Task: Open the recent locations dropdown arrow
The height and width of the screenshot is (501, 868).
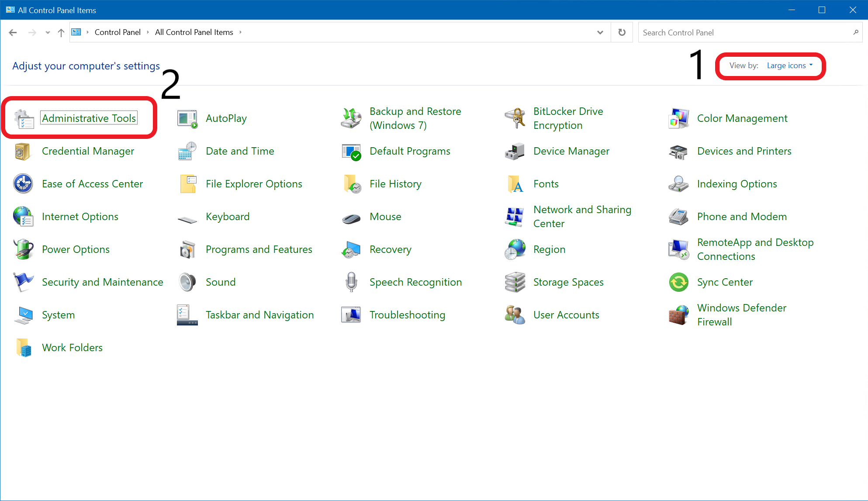Action: coord(48,32)
